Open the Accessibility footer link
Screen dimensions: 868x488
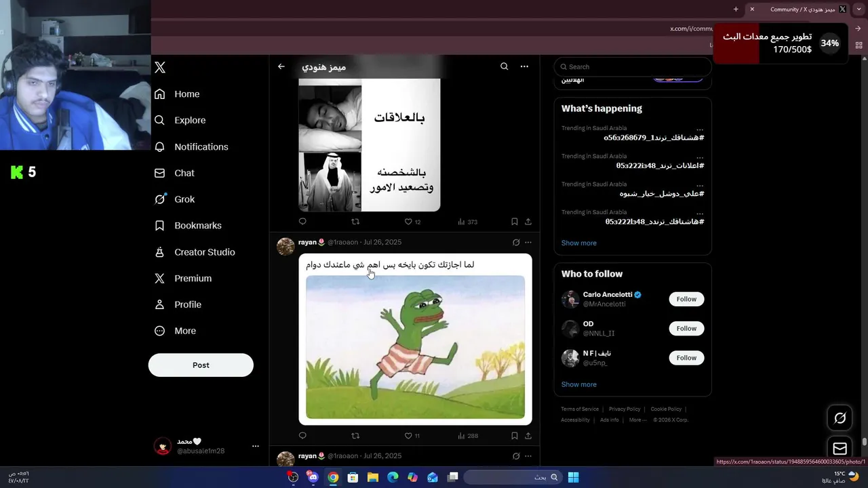pos(575,420)
